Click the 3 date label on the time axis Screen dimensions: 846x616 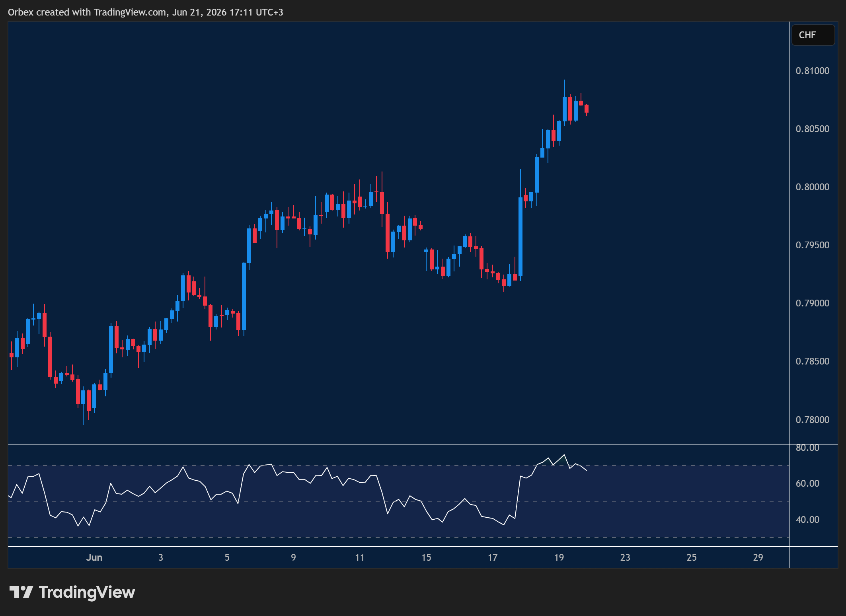pos(161,558)
